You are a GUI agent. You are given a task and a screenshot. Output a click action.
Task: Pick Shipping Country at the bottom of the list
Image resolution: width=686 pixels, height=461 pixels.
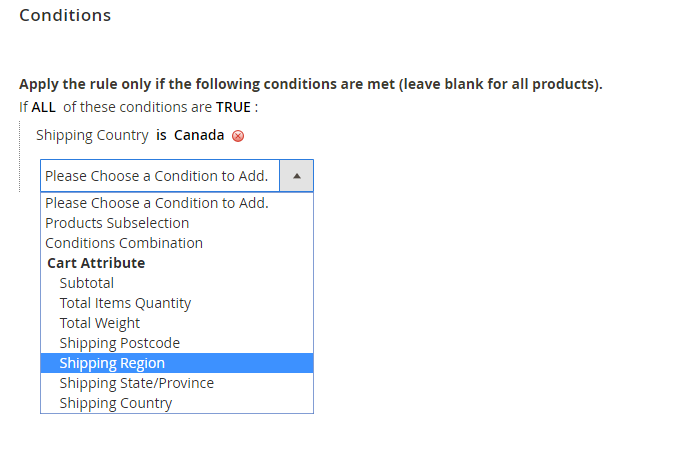point(115,403)
